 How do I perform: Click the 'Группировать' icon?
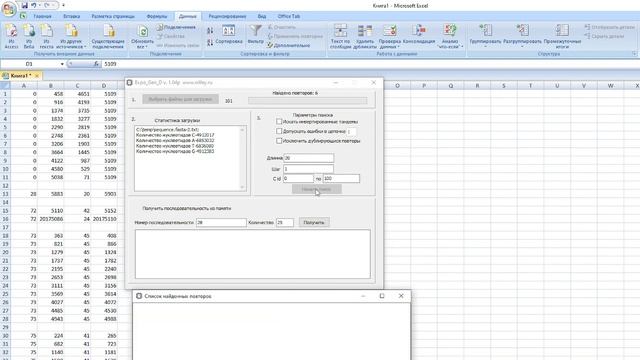coord(485,36)
